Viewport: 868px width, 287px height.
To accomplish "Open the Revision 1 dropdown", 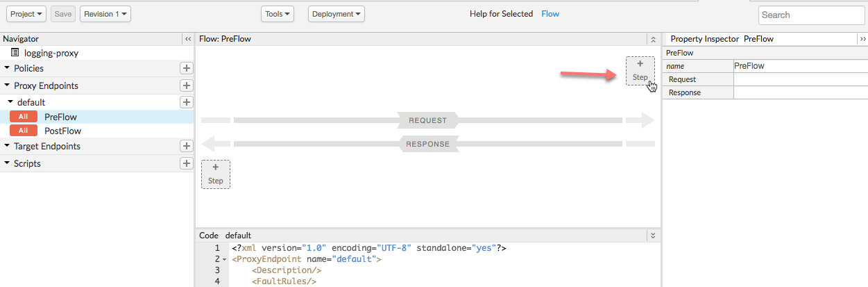I will point(105,14).
